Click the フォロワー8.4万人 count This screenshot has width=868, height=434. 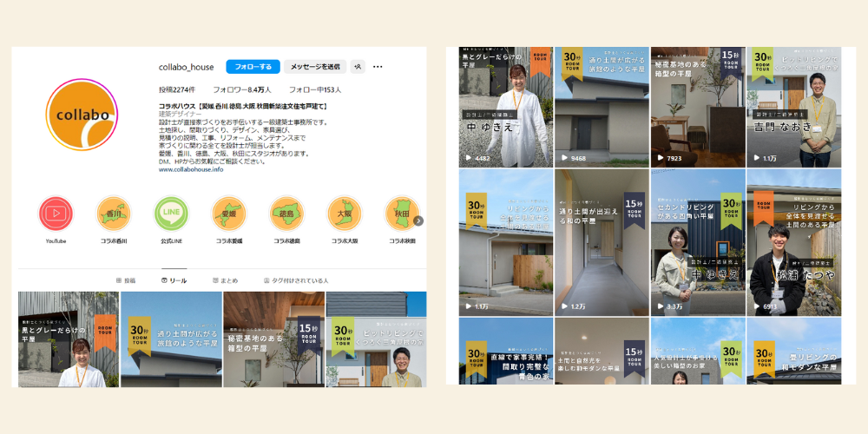[242, 89]
